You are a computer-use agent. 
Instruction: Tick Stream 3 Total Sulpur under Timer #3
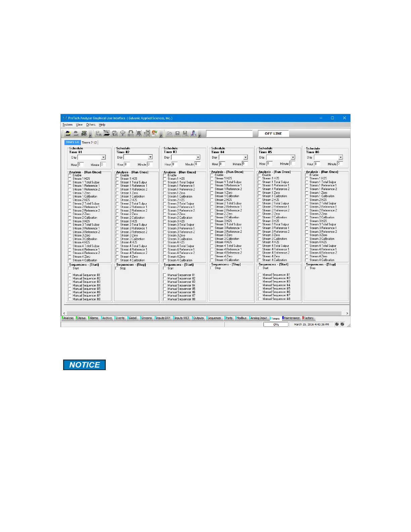click(x=165, y=225)
